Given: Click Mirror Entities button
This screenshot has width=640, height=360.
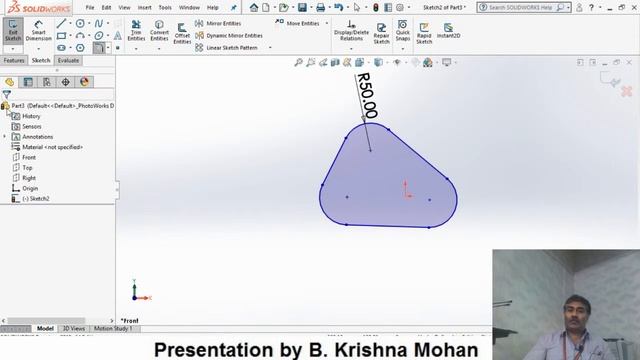Looking at the screenshot, I should [218, 24].
